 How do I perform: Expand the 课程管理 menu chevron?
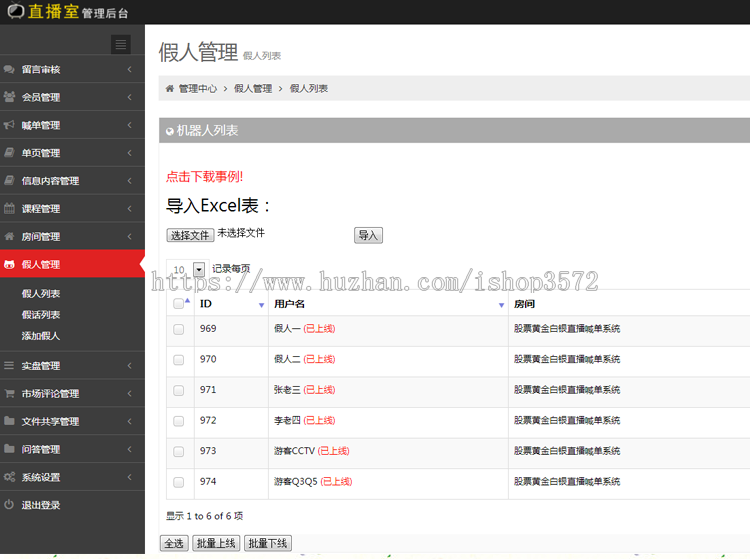click(130, 208)
